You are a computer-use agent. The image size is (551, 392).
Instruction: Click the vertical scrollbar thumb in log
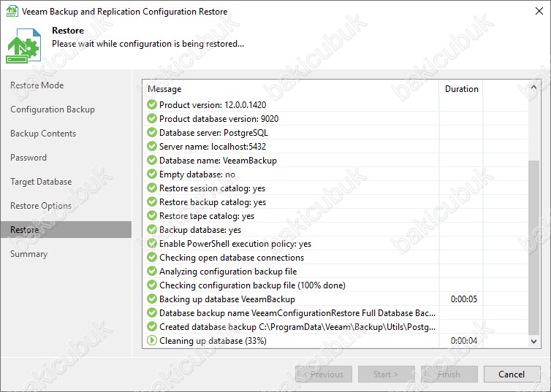coord(533,247)
